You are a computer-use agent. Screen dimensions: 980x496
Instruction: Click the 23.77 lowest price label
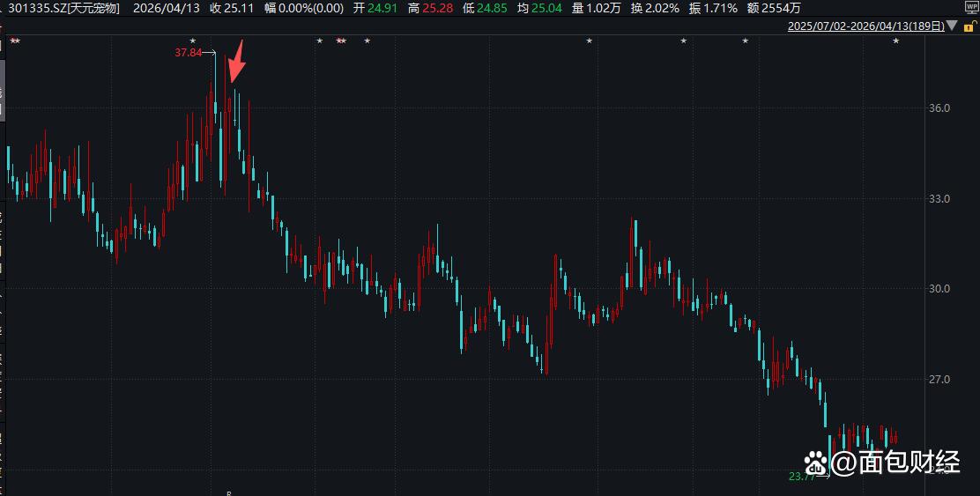pyautogui.click(x=802, y=477)
